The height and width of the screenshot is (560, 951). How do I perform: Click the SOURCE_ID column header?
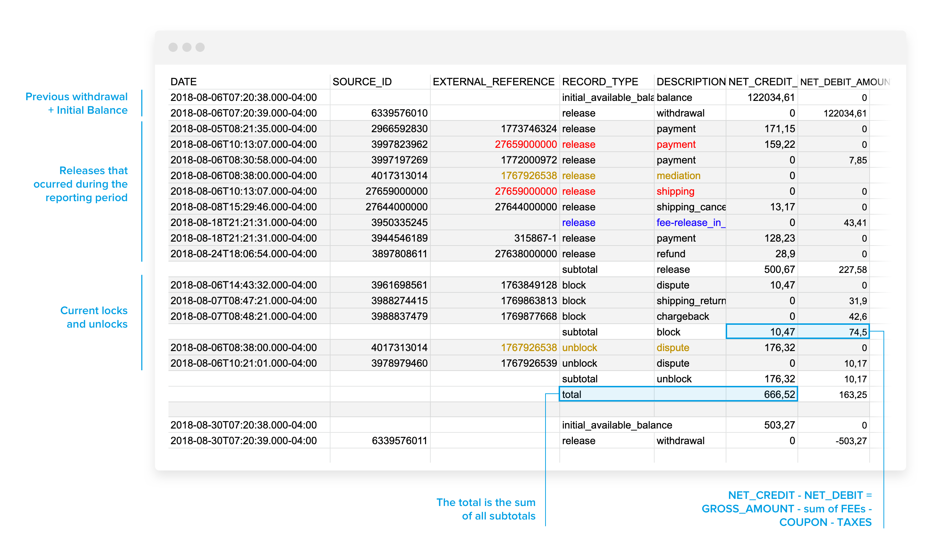(x=362, y=82)
